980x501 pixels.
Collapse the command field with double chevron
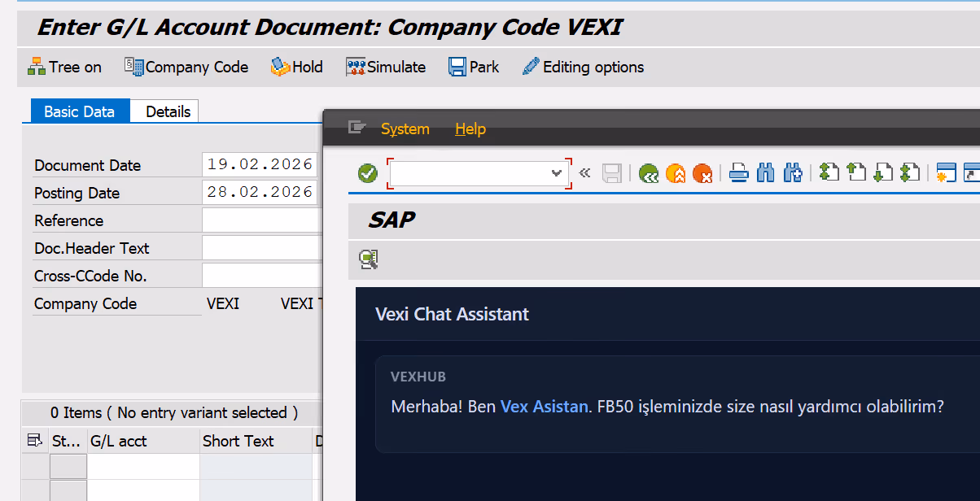coord(584,172)
